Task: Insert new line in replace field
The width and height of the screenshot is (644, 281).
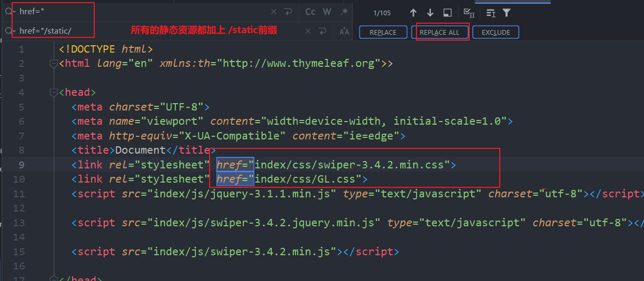Action: pos(323,31)
